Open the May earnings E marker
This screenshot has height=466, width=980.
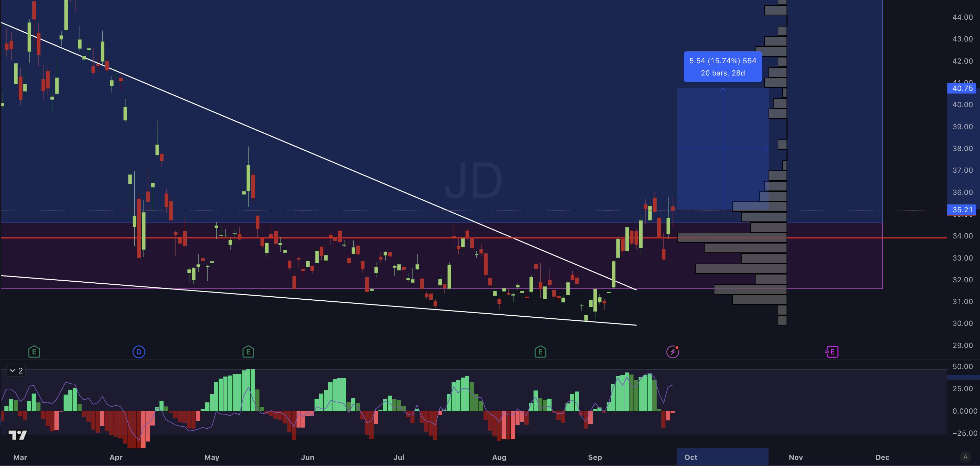pos(248,351)
